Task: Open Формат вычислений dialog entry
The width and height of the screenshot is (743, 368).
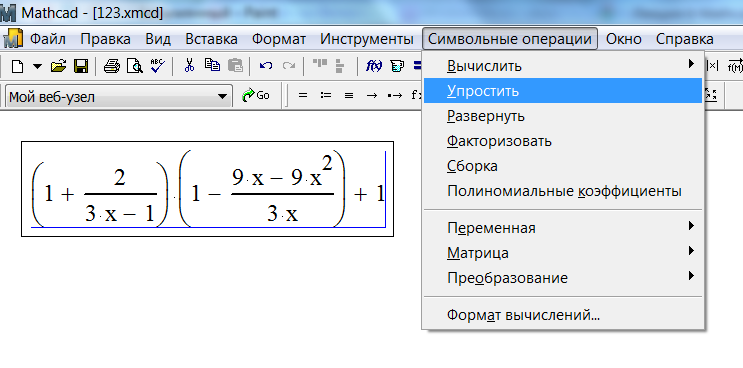Action: [x=563, y=315]
